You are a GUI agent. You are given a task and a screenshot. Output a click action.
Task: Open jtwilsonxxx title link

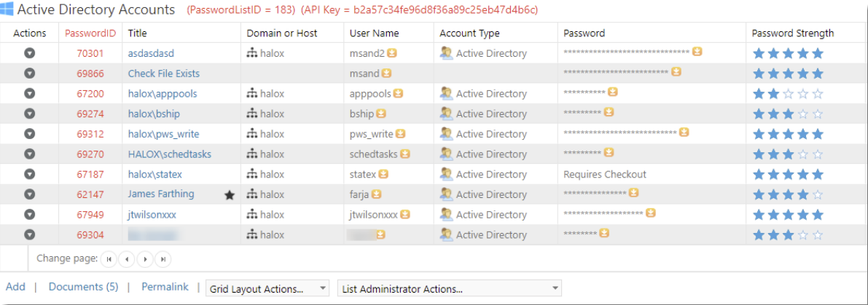click(x=152, y=215)
